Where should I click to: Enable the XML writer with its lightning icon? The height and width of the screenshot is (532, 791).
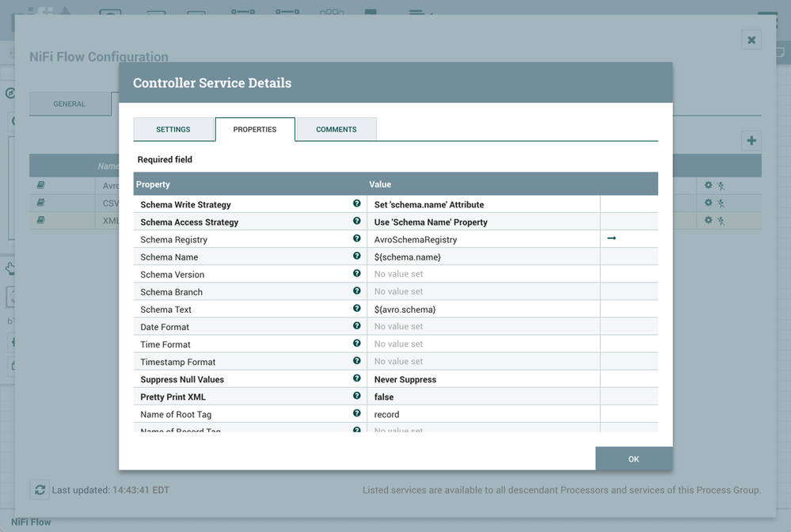coord(721,220)
